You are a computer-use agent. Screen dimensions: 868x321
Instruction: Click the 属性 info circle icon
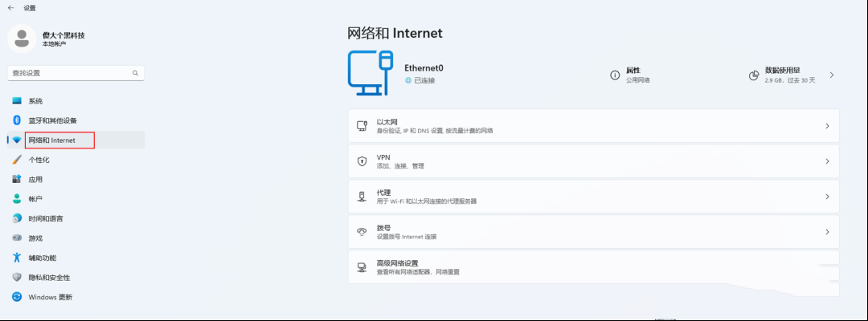coord(615,75)
